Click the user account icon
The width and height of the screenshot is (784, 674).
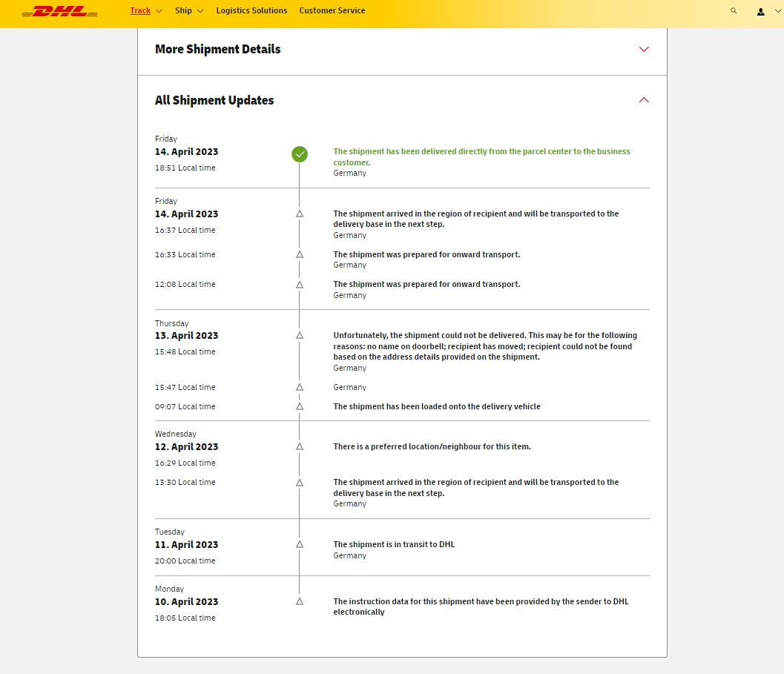point(760,11)
